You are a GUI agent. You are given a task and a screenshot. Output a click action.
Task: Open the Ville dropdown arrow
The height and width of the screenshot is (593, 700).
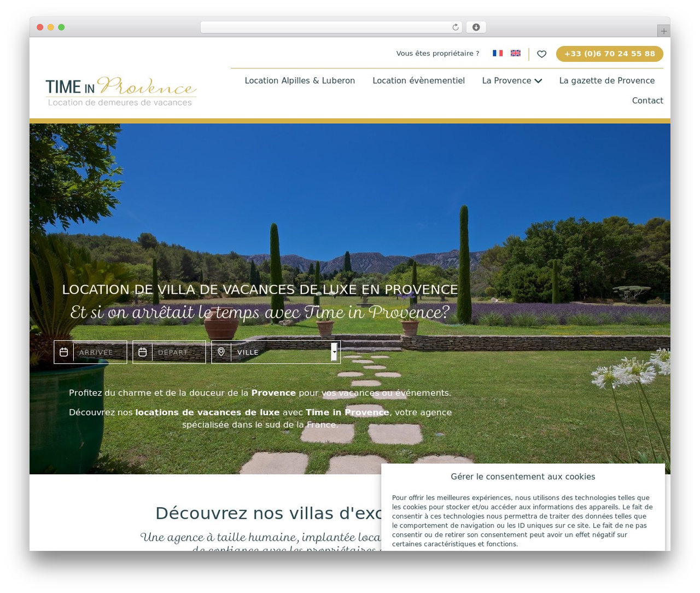click(x=334, y=352)
